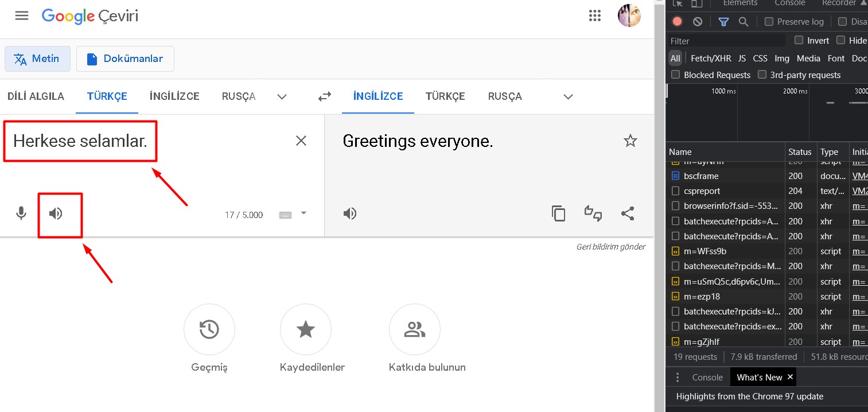Select source language TÜRKÇE tab

(x=107, y=96)
